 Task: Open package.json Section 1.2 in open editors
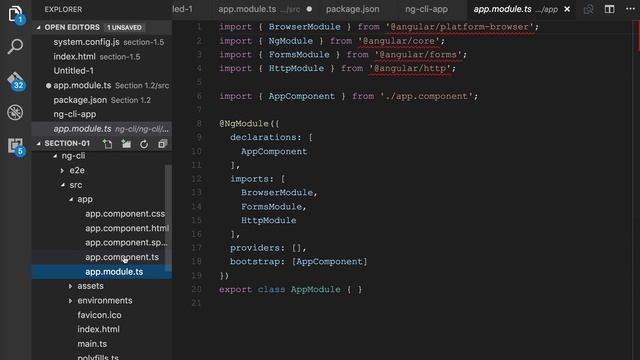coord(102,100)
